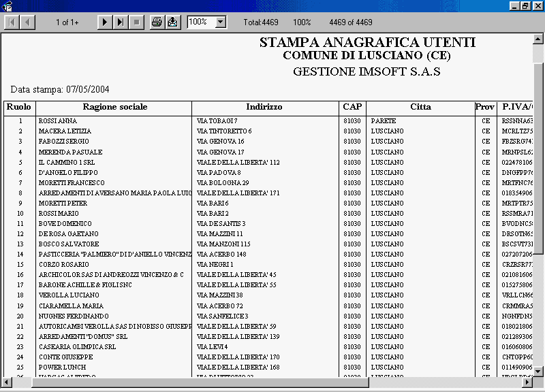Image resolution: width=545 pixels, height=392 pixels.
Task: Click the "CAP" column header
Action: (x=352, y=107)
